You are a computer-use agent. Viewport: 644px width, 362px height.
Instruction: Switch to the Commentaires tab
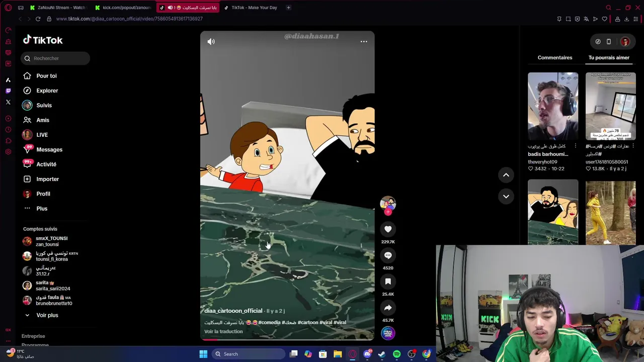[x=555, y=57]
